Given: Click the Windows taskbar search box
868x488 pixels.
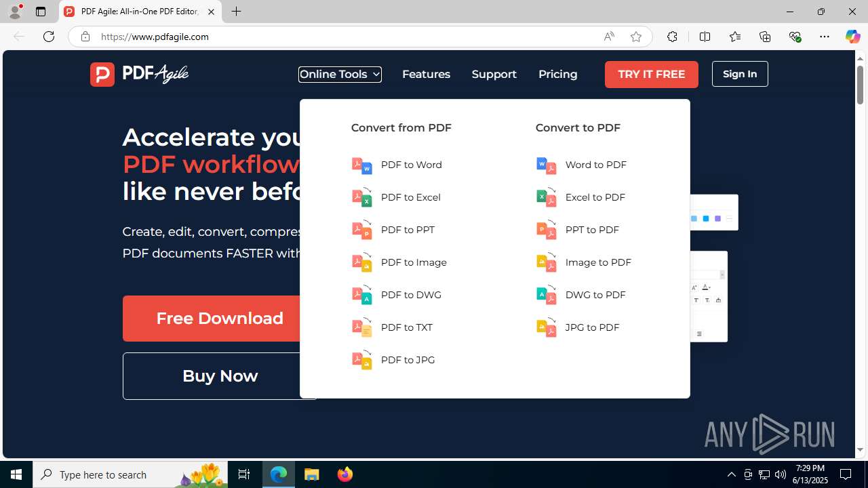Looking at the screenshot, I should point(131,474).
